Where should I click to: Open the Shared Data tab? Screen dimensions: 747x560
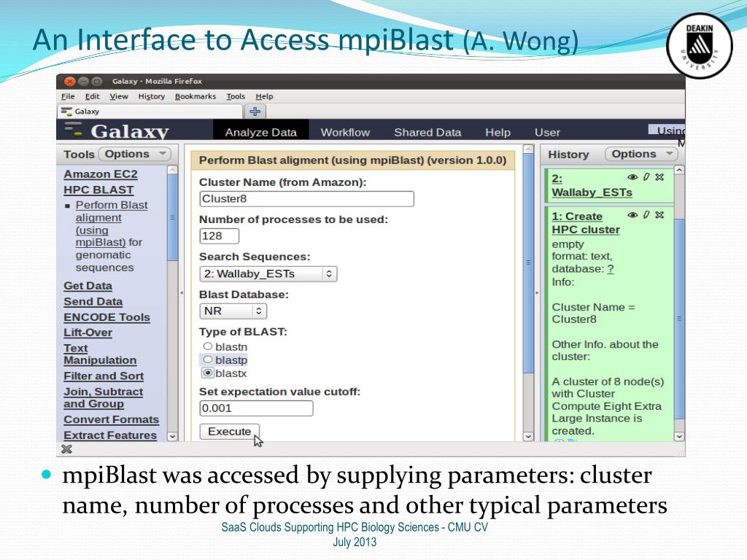[427, 132]
